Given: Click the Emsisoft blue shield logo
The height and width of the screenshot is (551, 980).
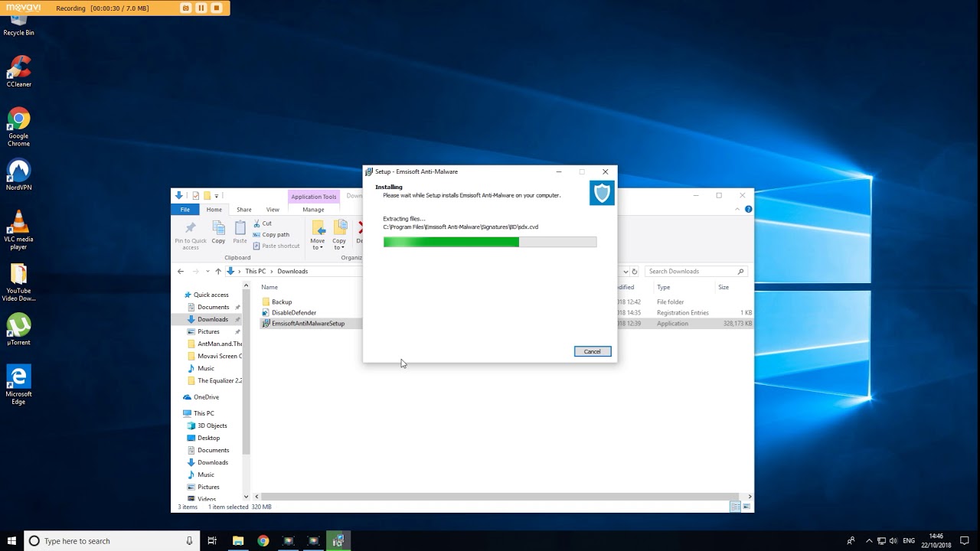Looking at the screenshot, I should coord(602,194).
